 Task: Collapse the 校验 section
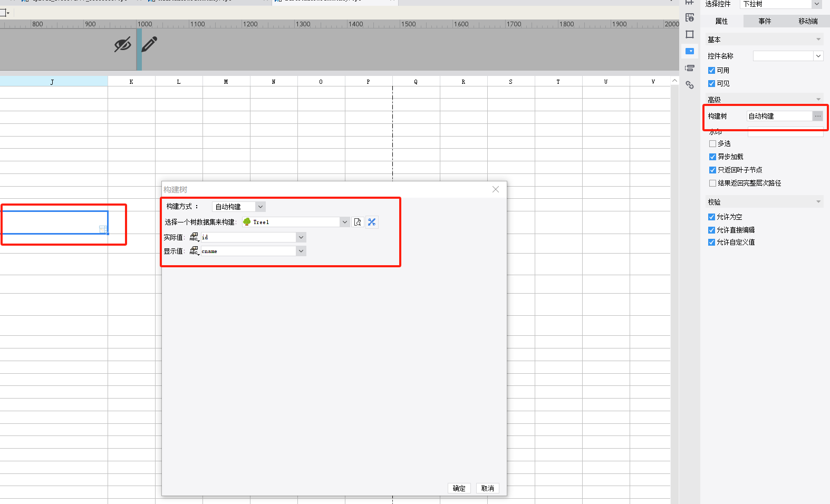point(818,201)
